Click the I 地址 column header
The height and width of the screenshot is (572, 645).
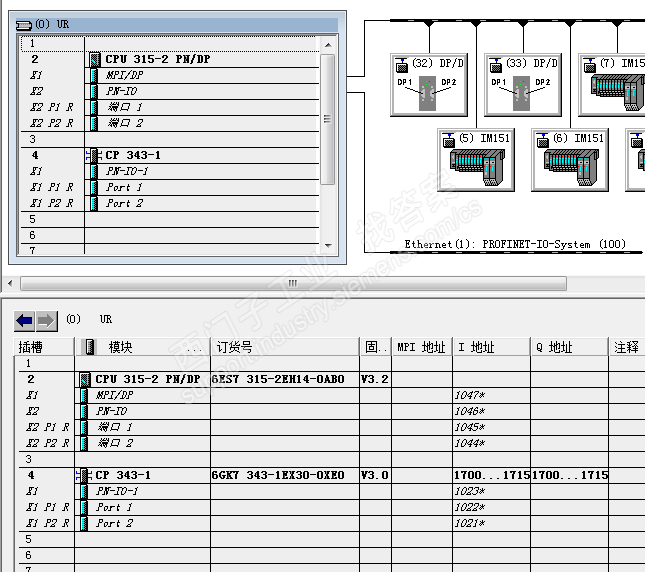click(491, 347)
